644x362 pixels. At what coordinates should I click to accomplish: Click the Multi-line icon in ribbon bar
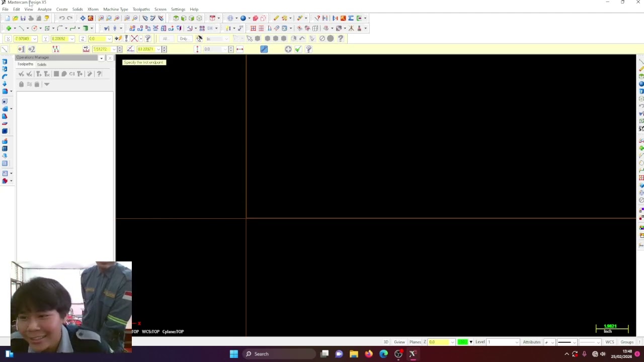pyautogui.click(x=55, y=49)
